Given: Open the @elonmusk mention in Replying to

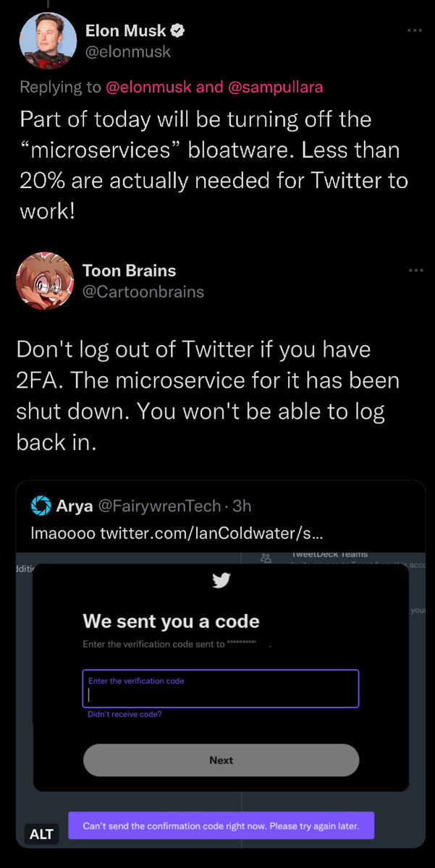Looking at the screenshot, I should click(x=149, y=88).
